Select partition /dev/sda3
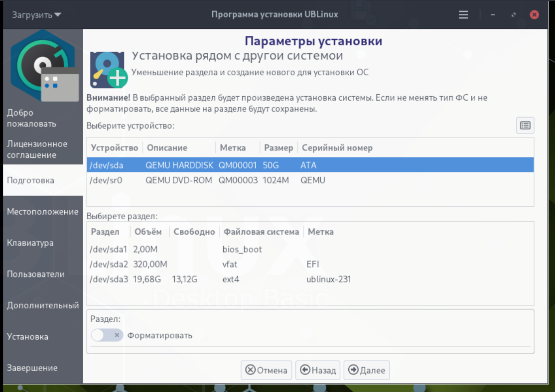 310,279
